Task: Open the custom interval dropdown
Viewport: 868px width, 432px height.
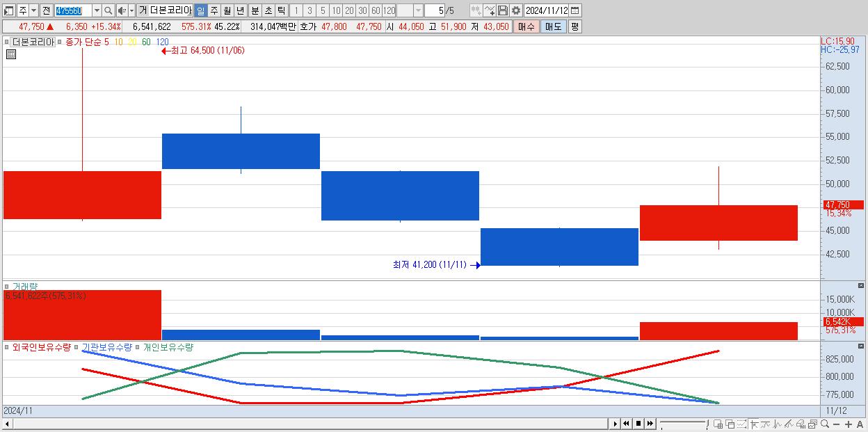Action: pyautogui.click(x=418, y=10)
